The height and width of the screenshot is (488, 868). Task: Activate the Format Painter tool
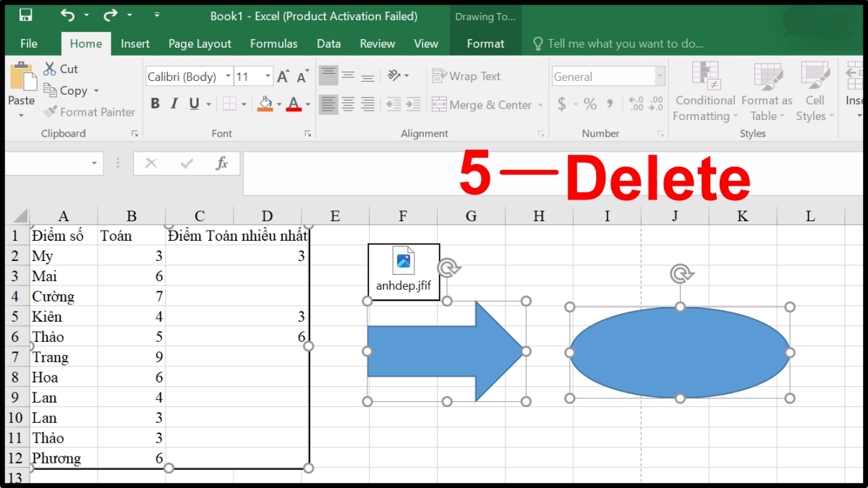pos(89,112)
